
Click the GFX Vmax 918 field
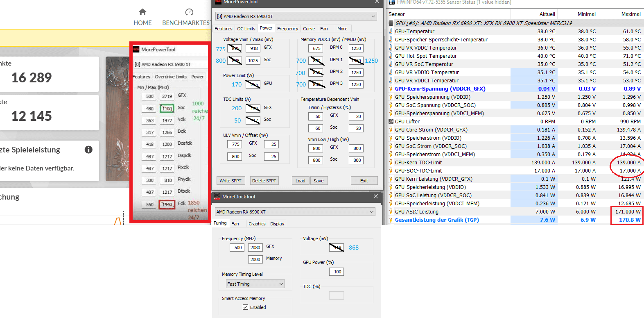click(x=254, y=48)
